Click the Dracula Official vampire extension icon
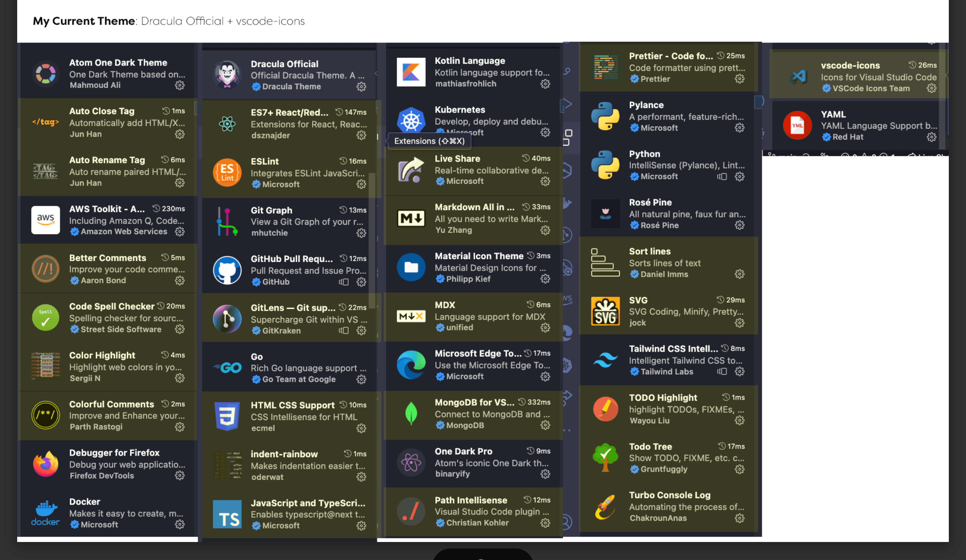The image size is (966, 560). tap(228, 75)
